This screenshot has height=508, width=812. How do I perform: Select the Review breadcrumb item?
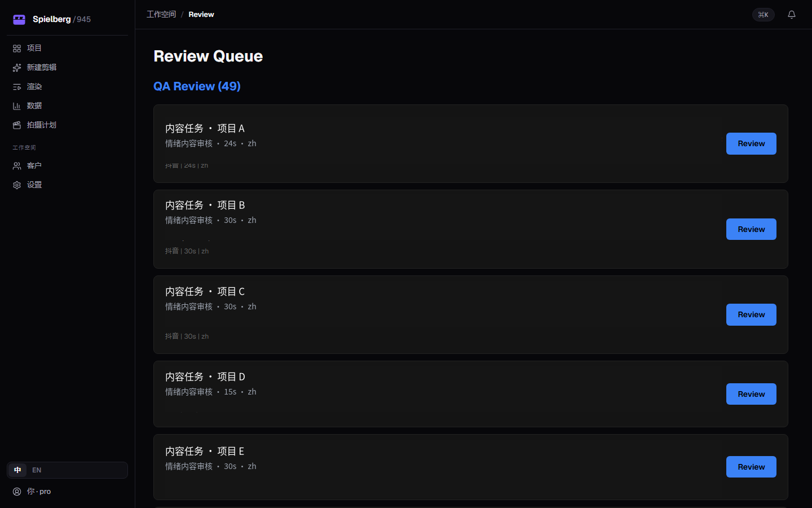click(201, 15)
